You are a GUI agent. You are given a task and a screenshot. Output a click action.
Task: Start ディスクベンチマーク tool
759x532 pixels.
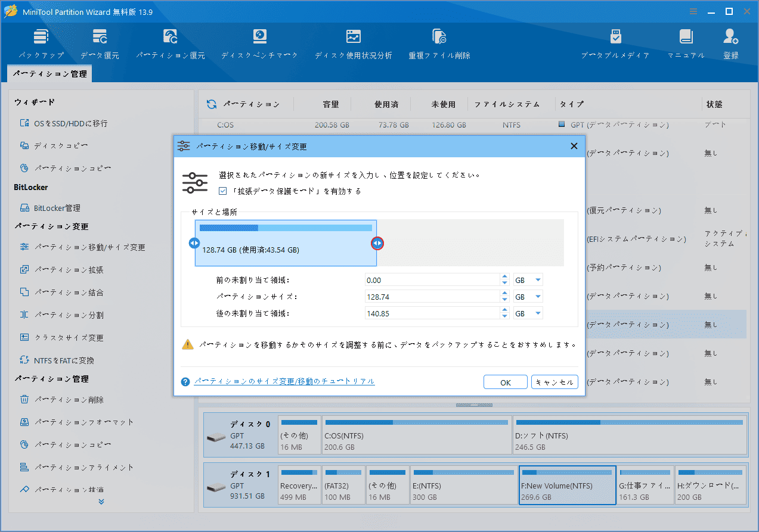pos(259,43)
